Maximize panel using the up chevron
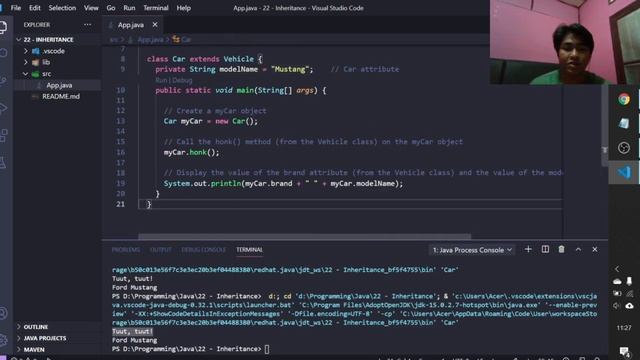The image size is (640, 360). tap(578, 249)
